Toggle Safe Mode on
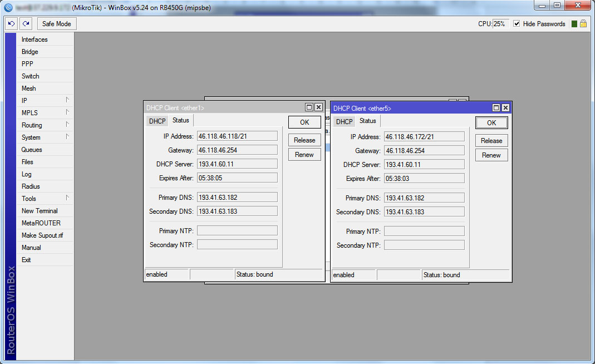 pyautogui.click(x=57, y=24)
